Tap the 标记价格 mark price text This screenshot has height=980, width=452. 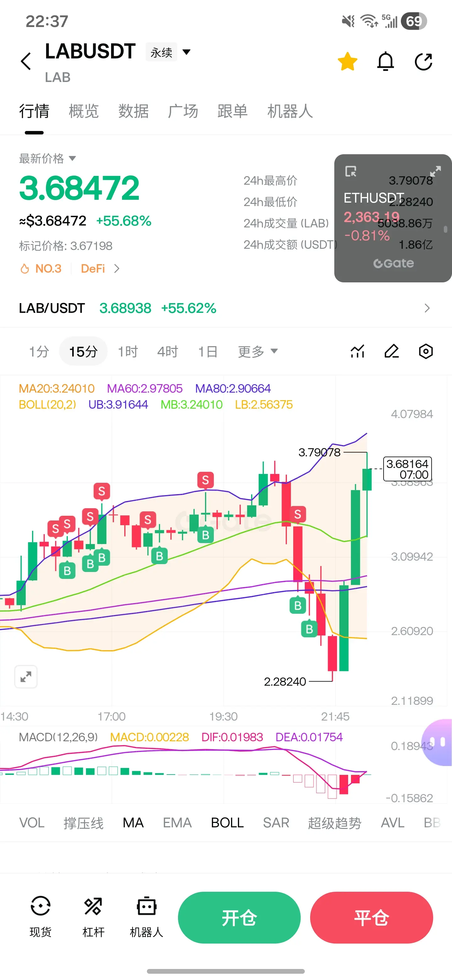tap(66, 246)
